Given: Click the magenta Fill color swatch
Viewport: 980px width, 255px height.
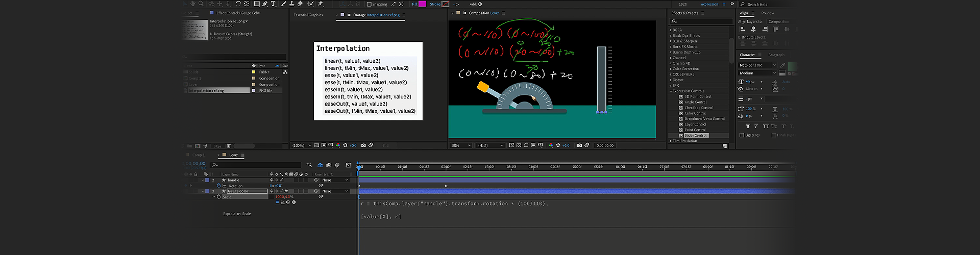Looking at the screenshot, I should (422, 4).
